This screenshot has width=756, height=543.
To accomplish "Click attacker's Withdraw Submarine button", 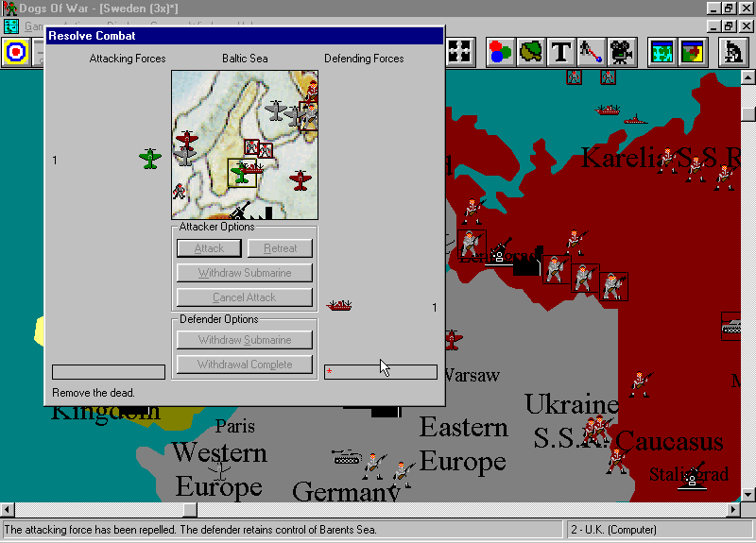I will [245, 273].
